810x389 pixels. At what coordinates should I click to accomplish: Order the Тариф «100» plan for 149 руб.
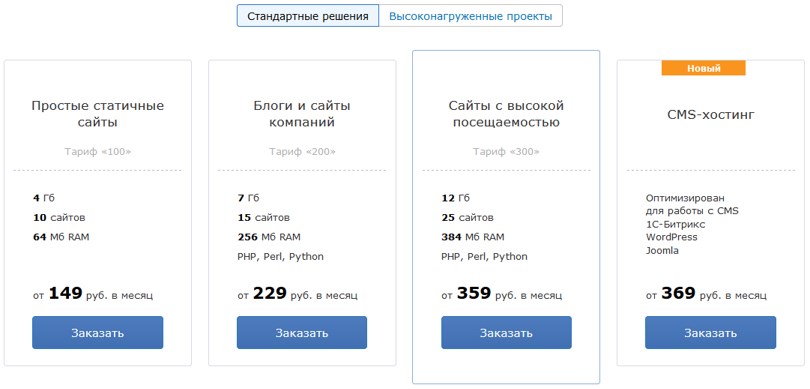tap(98, 333)
